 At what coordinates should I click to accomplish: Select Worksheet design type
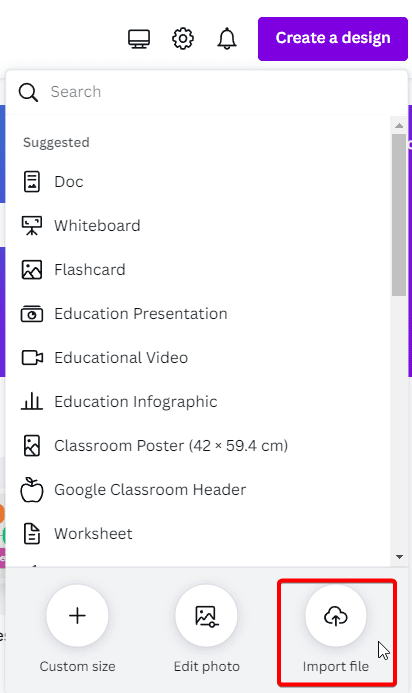click(93, 533)
